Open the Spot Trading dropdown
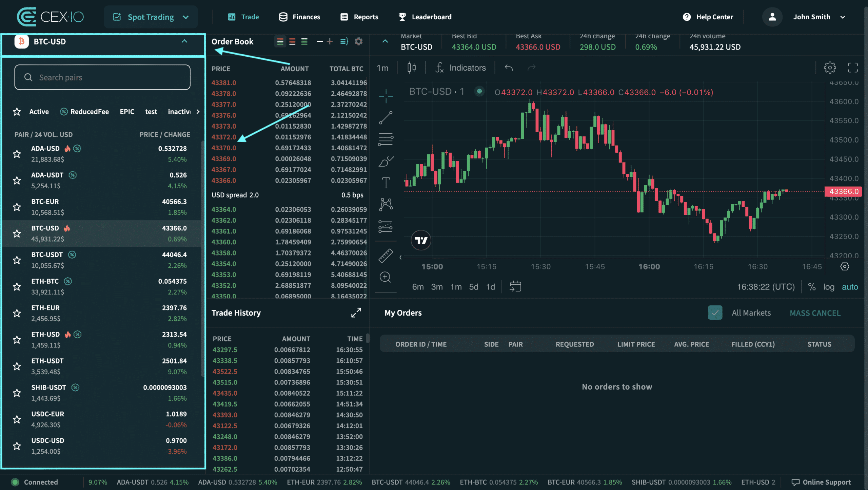The width and height of the screenshot is (868, 490). coord(151,17)
